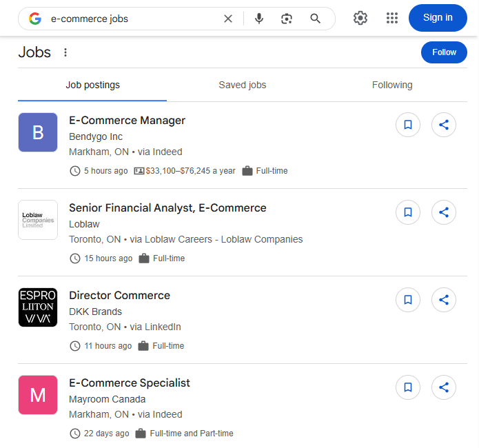This screenshot has height=448, width=479.
Task: Click the Sign in button
Action: (438, 18)
